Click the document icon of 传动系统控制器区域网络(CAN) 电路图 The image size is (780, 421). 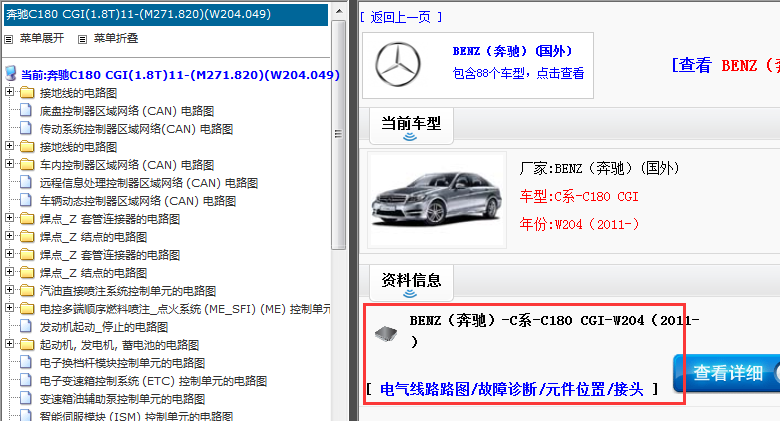(x=25, y=128)
